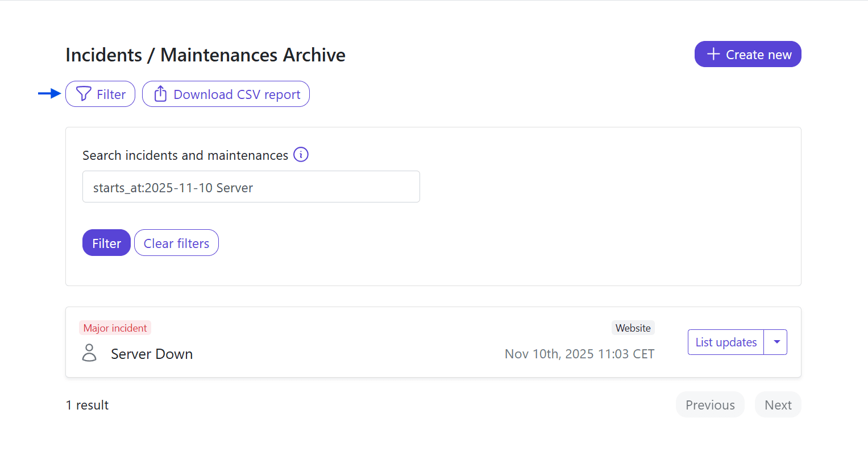Click Clear filters

pos(176,243)
